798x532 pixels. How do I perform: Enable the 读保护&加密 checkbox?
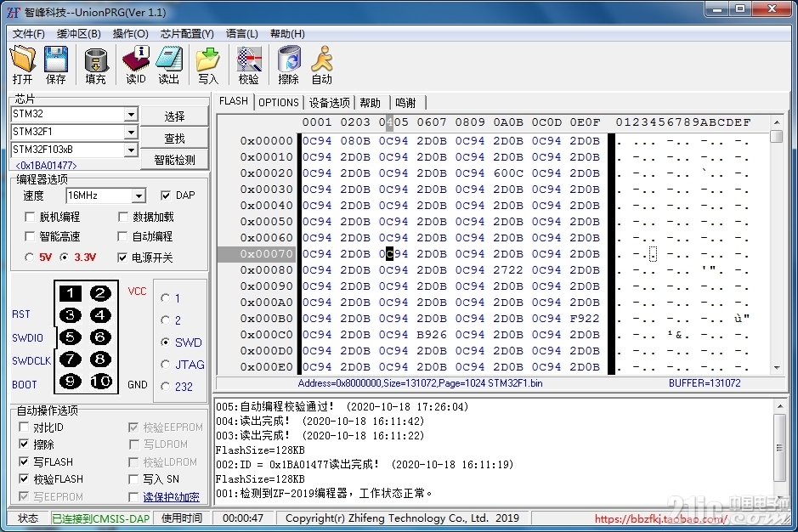[133, 497]
